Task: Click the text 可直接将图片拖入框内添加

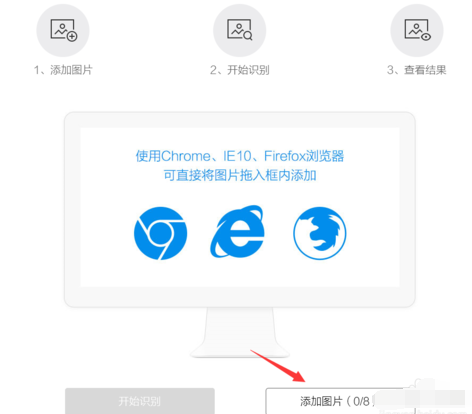Action: tap(240, 175)
